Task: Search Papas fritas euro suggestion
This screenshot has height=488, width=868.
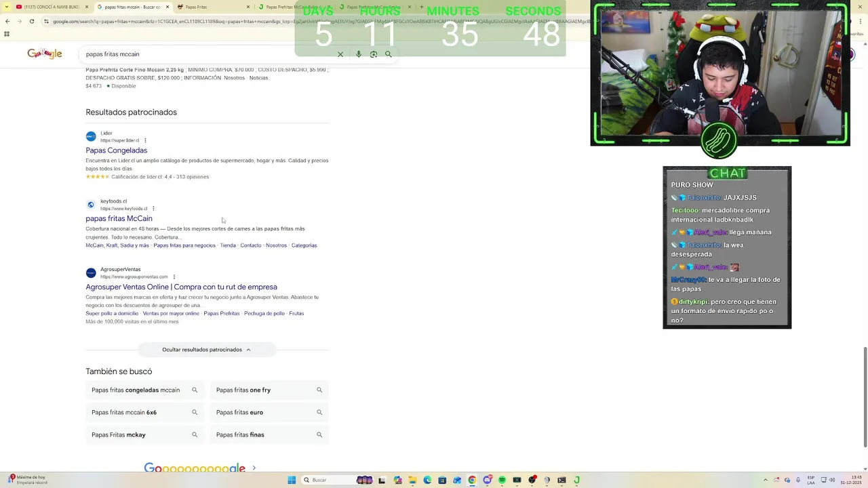Action: [269, 412]
